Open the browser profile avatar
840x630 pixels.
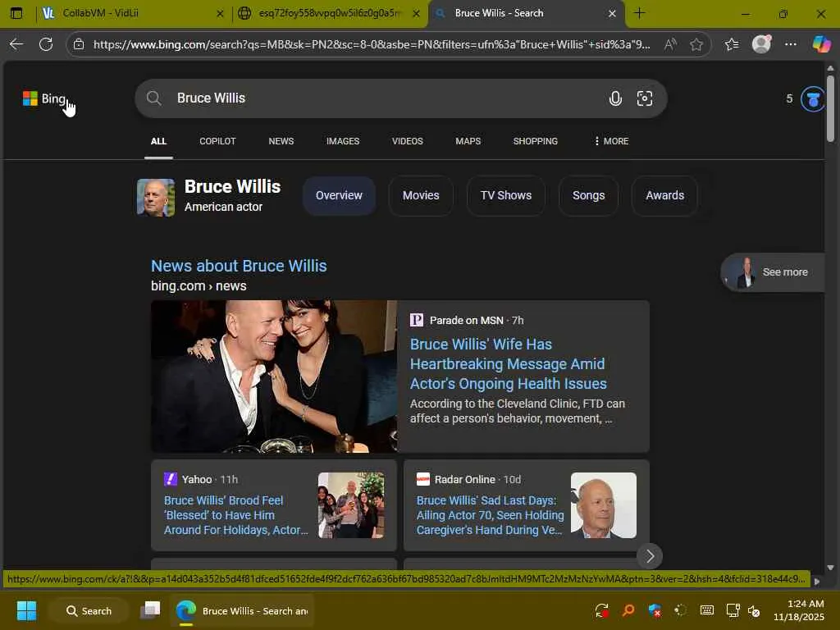click(761, 44)
